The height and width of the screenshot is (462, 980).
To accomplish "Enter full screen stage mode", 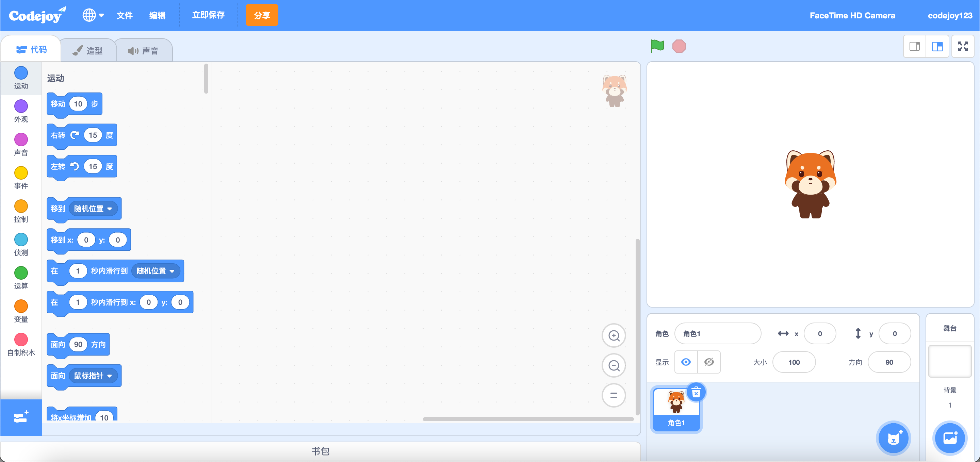I will point(963,46).
